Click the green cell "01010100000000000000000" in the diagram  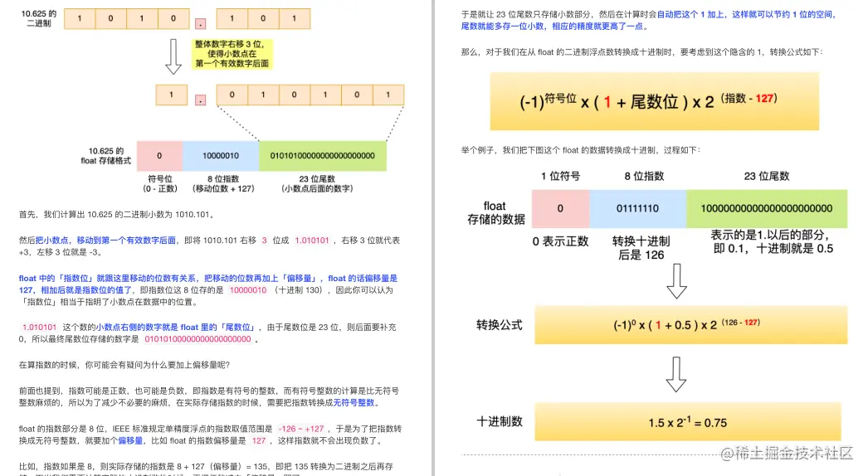(322, 156)
